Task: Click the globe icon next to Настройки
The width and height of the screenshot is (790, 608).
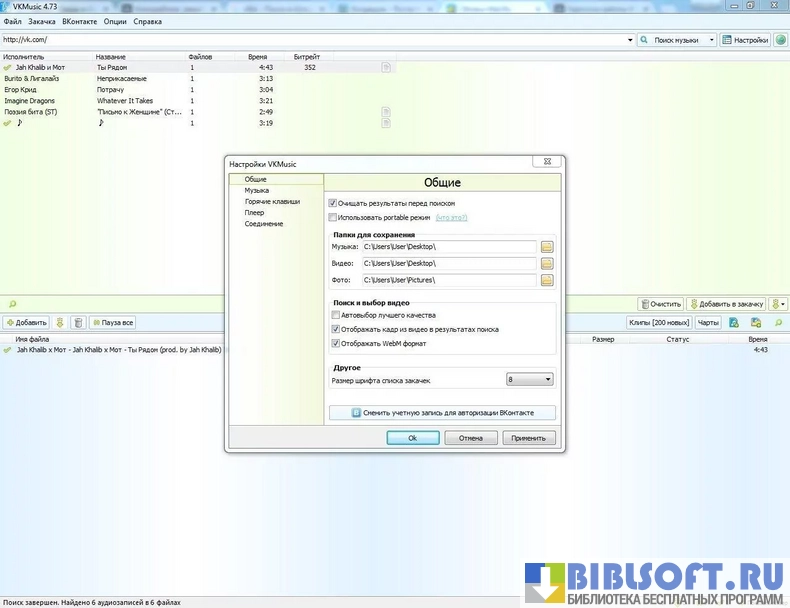Action: click(781, 40)
